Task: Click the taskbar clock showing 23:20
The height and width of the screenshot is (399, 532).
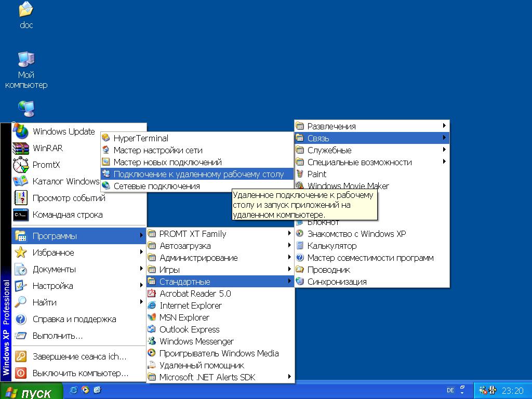Action: click(513, 391)
